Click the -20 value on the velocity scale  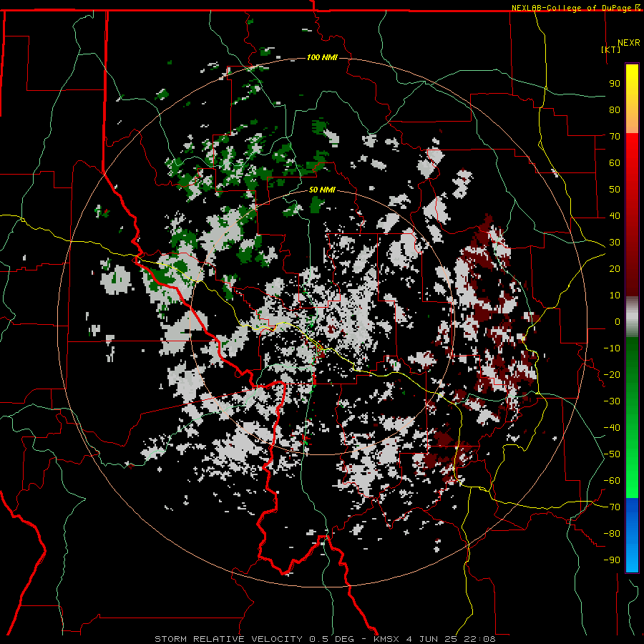[612, 374]
